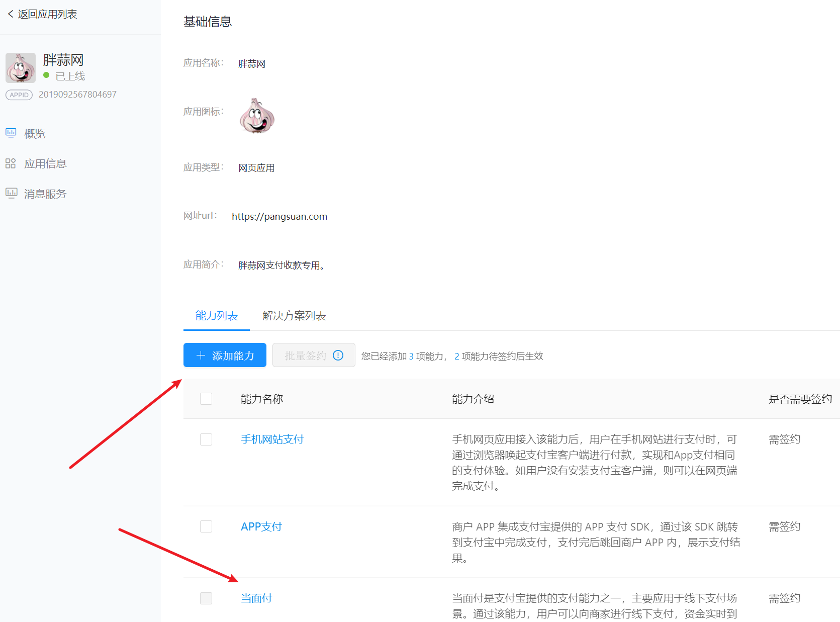The width and height of the screenshot is (840, 622).
Task: Click the info icon beside batch signing
Action: tap(338, 356)
